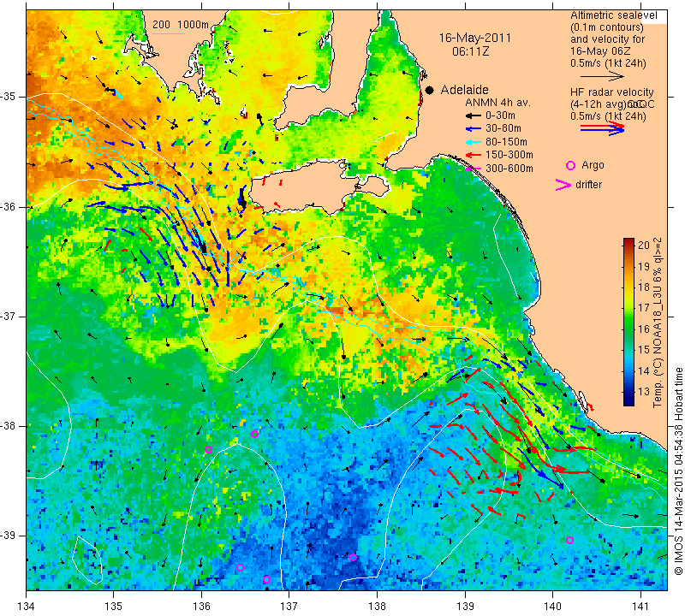The image size is (685, 616).
Task: Click the Adelaide label text
Action: click(464, 90)
